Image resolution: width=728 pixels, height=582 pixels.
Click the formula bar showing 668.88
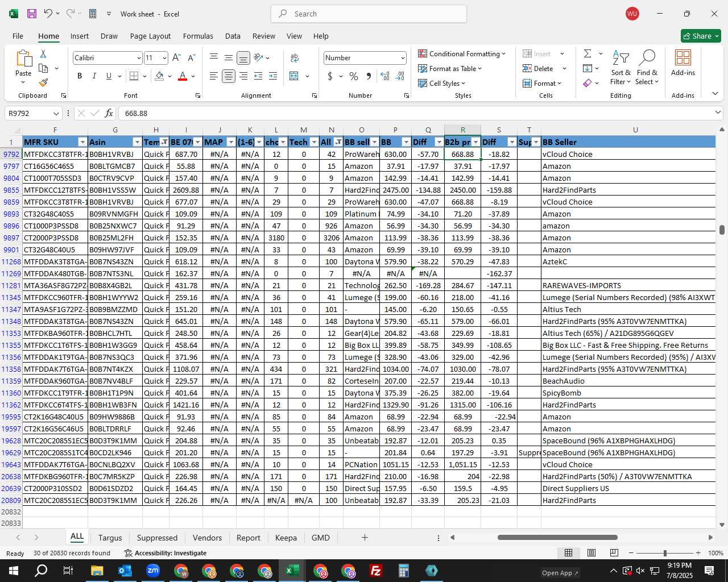(415, 113)
